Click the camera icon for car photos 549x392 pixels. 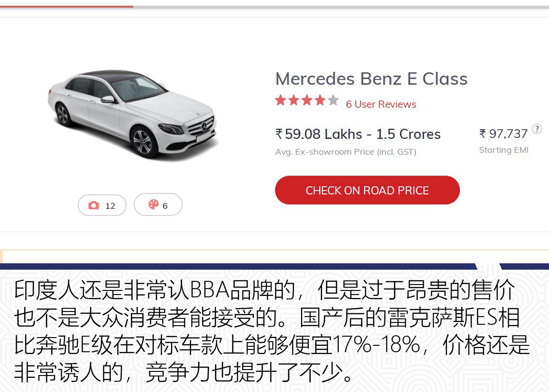tap(94, 205)
